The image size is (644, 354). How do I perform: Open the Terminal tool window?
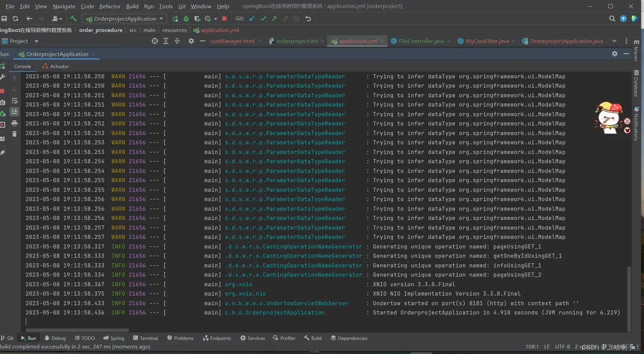click(145, 338)
